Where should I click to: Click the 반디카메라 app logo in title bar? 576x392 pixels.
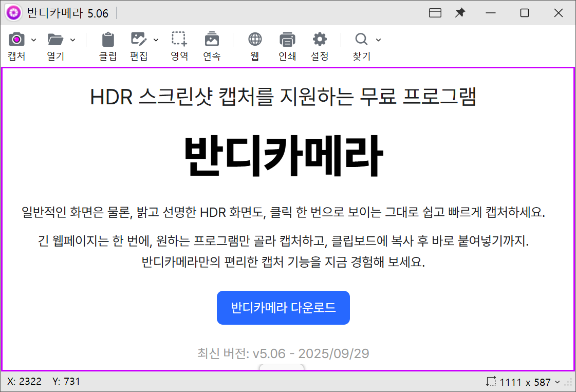pos(13,13)
